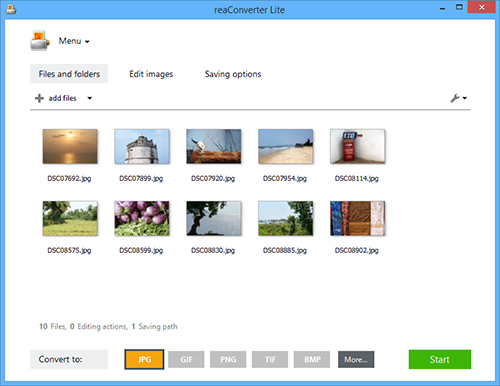
Task: Select the Files and folders tab
Action: pyautogui.click(x=69, y=74)
